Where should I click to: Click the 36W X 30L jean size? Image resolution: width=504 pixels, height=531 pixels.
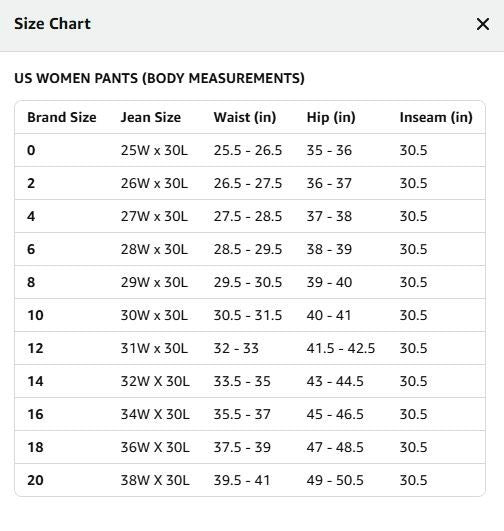click(155, 447)
